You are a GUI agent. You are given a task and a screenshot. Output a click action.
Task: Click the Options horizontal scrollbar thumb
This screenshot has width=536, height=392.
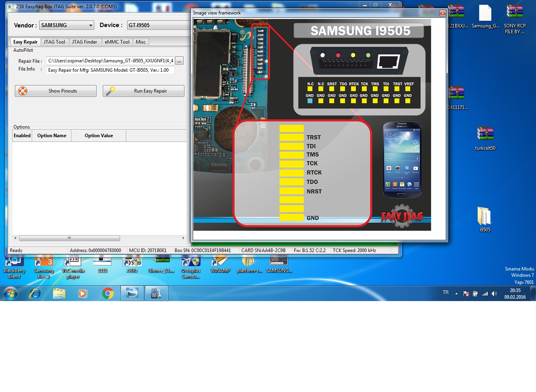point(69,238)
